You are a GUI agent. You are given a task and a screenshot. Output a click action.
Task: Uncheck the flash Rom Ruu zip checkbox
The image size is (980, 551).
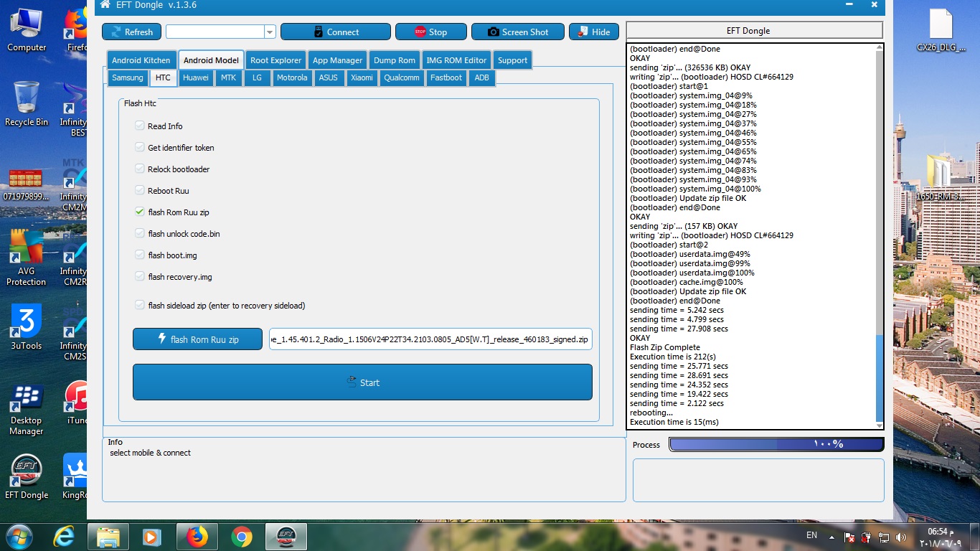[x=140, y=212]
